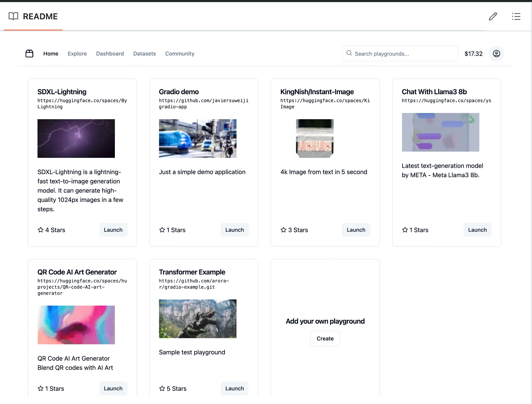
Task: Switch to the Explore tab
Action: 77,54
